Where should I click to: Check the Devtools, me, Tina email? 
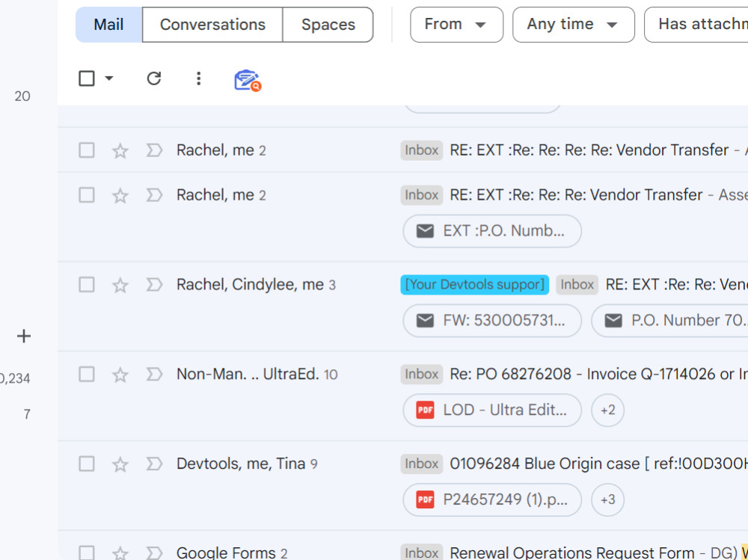click(x=86, y=464)
